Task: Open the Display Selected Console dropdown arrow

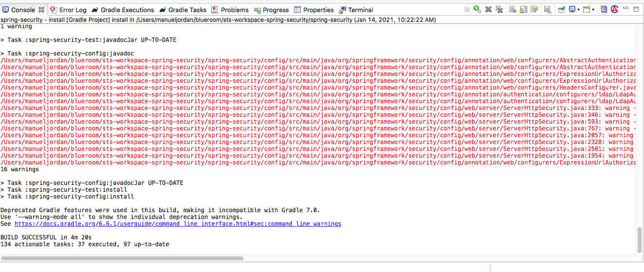Action: pyautogui.click(x=578, y=10)
